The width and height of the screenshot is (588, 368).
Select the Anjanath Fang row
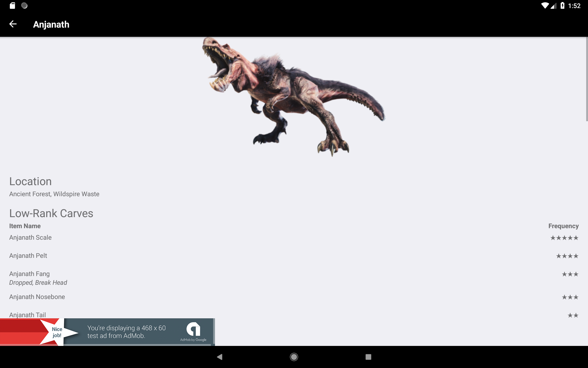coord(294,278)
